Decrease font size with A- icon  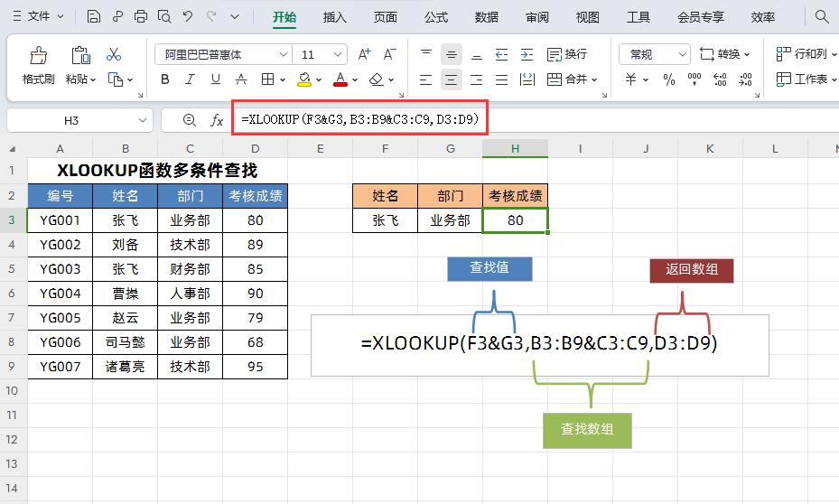[389, 54]
